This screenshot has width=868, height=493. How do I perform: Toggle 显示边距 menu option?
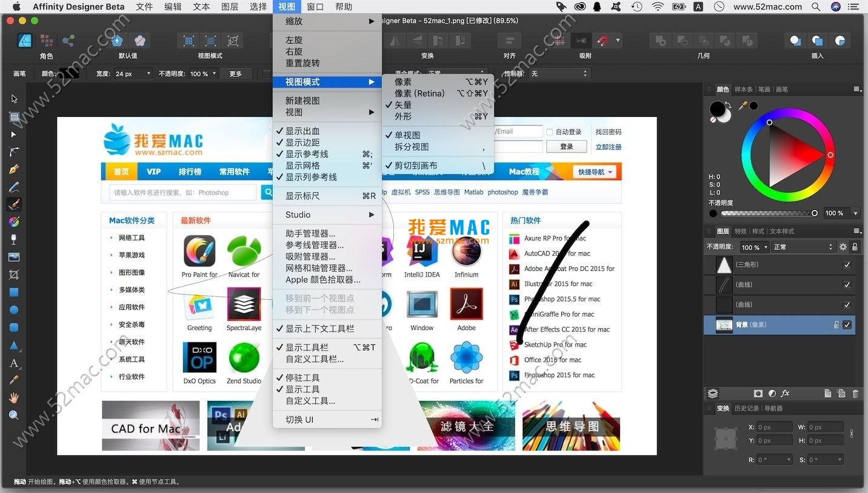[327, 143]
